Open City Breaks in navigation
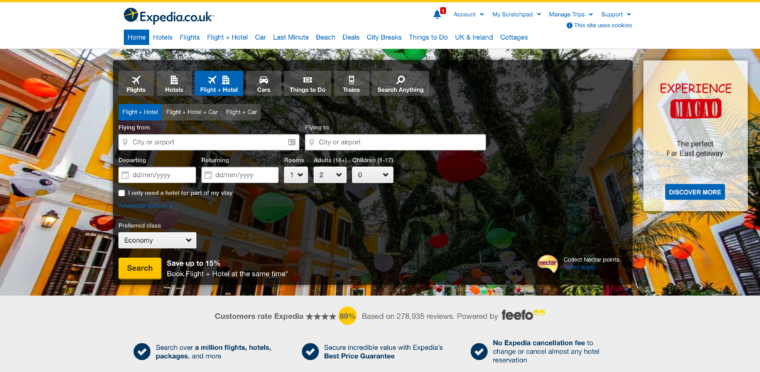Image resolution: width=760 pixels, height=372 pixels. (x=384, y=37)
